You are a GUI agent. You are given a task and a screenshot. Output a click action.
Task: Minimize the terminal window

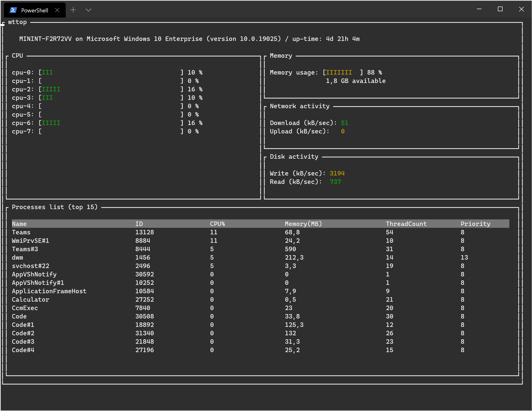[x=479, y=9]
